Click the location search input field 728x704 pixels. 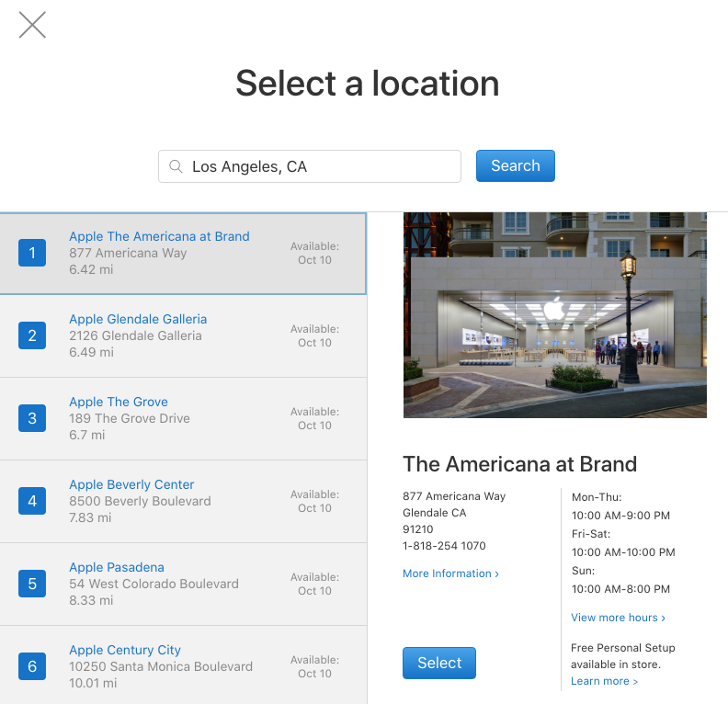pos(310,166)
